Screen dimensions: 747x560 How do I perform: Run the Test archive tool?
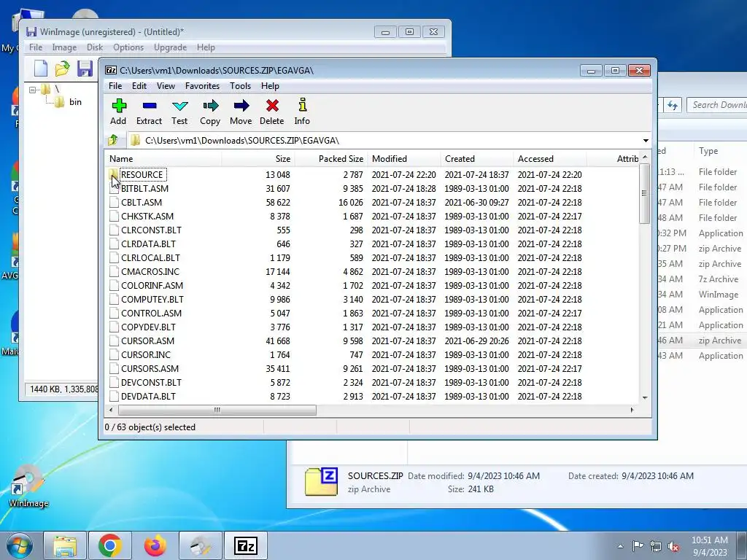[179, 112]
